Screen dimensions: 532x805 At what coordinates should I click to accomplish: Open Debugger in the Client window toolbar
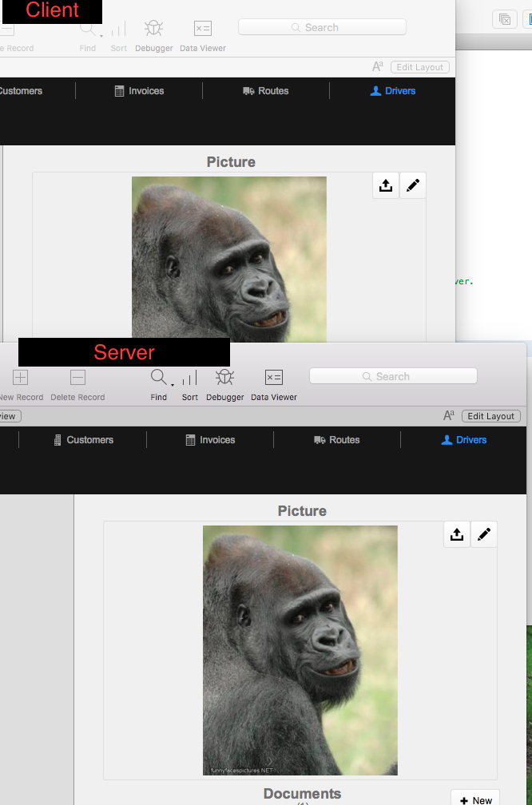[153, 36]
